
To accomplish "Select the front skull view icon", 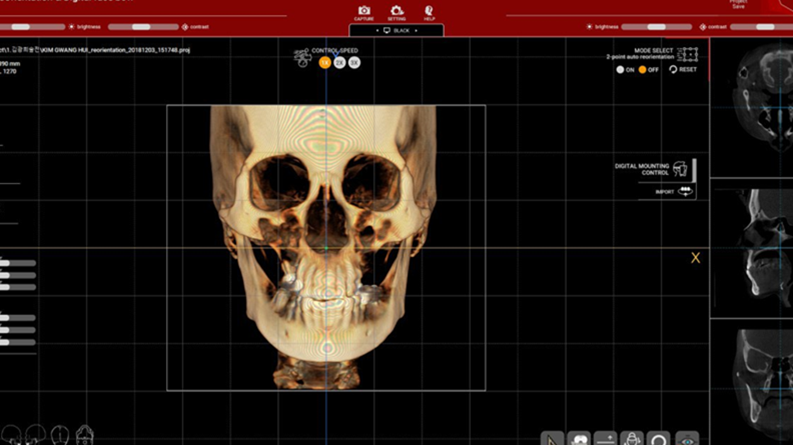I will (x=85, y=435).
